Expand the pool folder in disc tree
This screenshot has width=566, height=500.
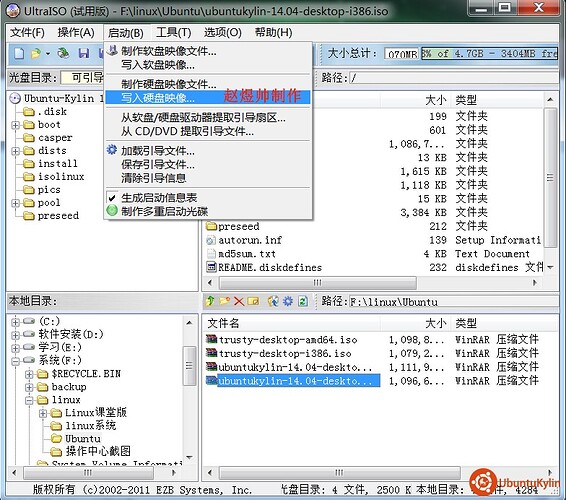click(16, 203)
